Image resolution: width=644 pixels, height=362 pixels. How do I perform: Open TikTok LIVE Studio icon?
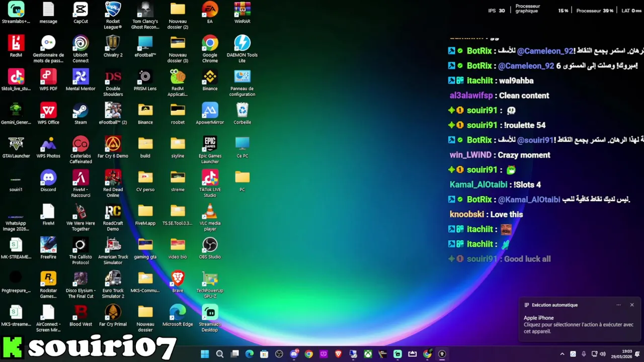click(210, 184)
